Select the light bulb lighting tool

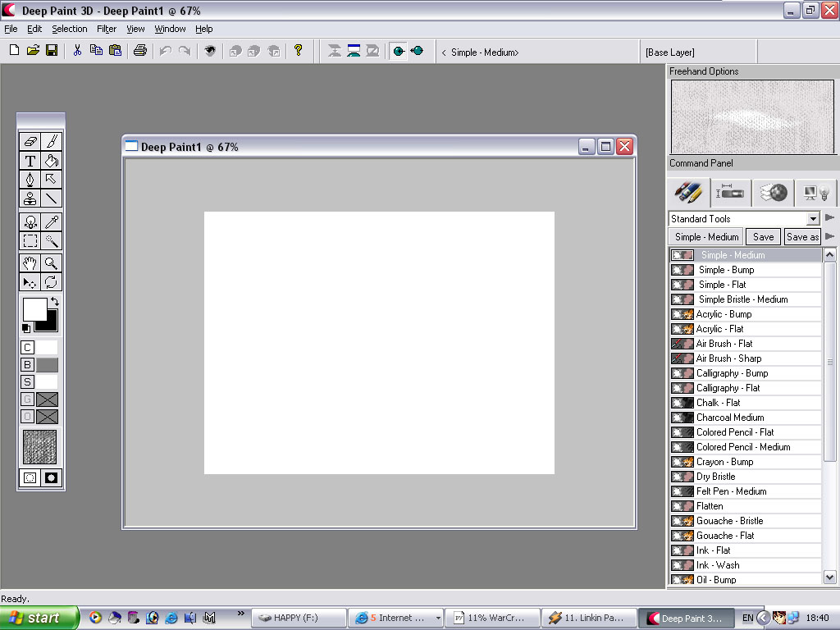[30, 221]
